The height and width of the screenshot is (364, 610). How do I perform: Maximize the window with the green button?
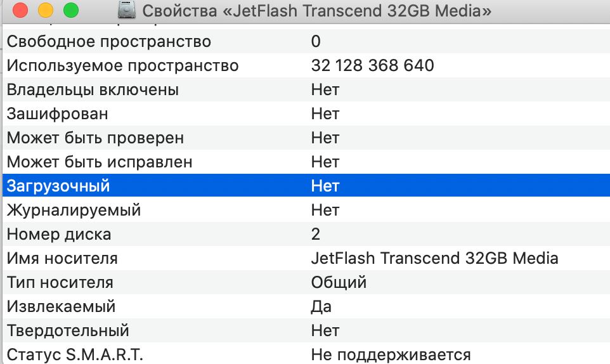[71, 10]
